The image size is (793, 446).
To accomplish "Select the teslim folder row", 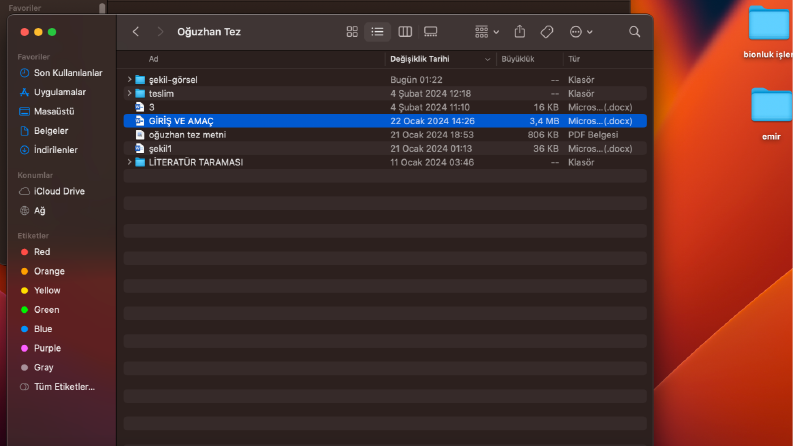I will tap(385, 93).
